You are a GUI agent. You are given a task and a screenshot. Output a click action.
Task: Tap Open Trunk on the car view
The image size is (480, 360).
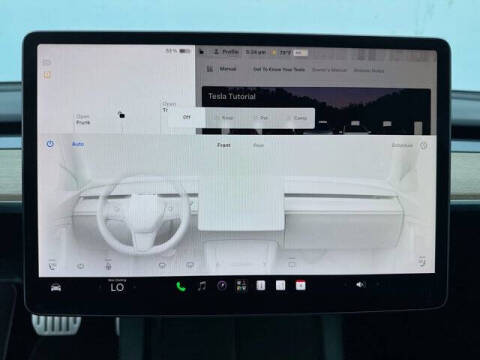click(168, 107)
